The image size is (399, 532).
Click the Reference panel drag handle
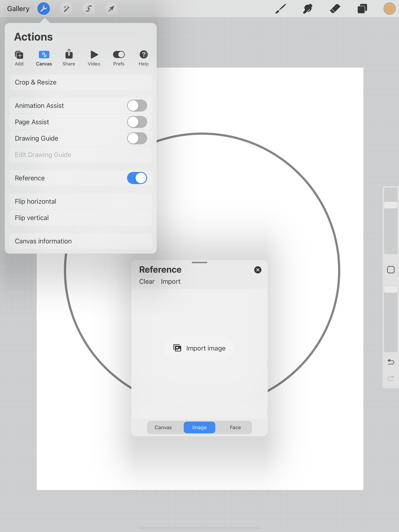199,262
